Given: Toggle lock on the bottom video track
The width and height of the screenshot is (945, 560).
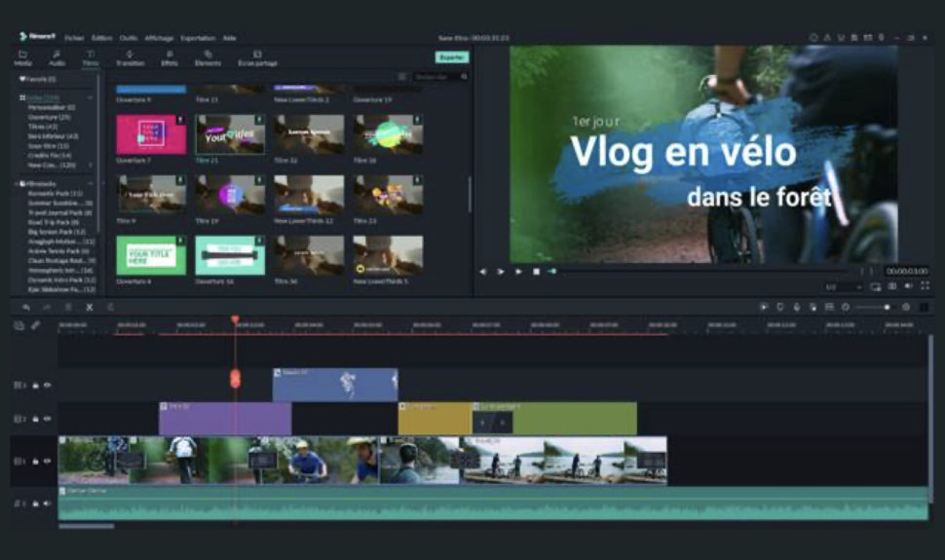Looking at the screenshot, I should tap(35, 461).
